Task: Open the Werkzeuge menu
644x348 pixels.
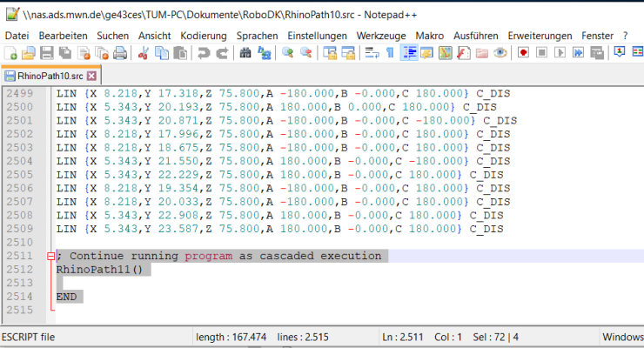Action: (380, 36)
